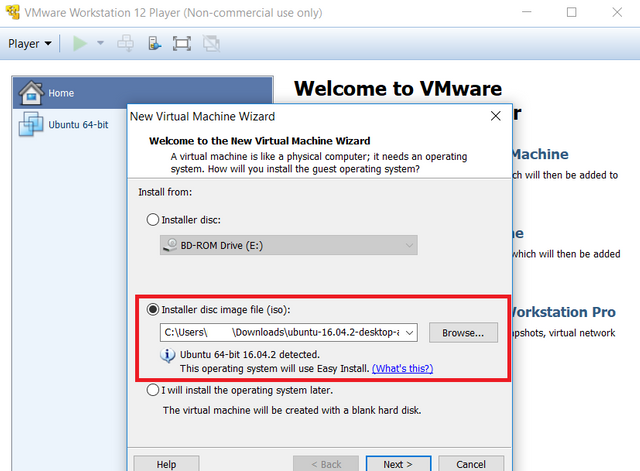640x471 pixels.
Task: Click the 'Ubuntu 64-bit 16.04.2 detected.' text
Action: [250, 354]
